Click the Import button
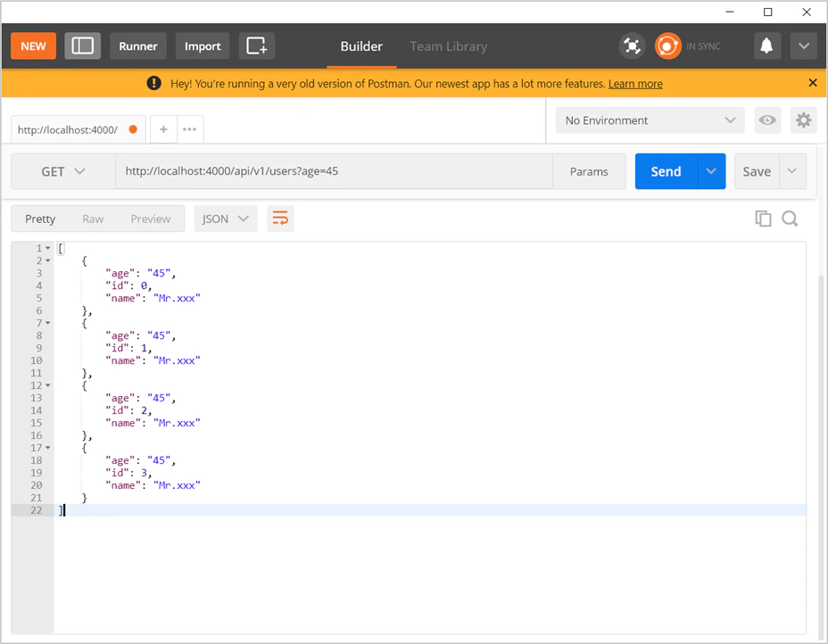The image size is (828, 644). [203, 45]
